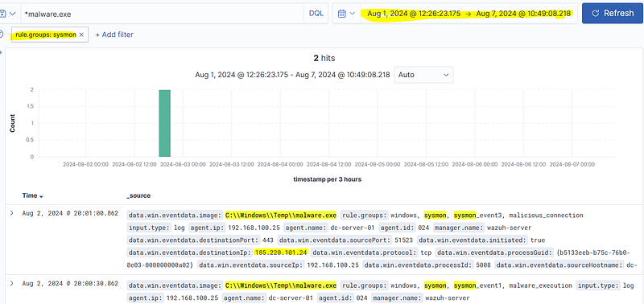This screenshot has height=304, width=644.
Task: Open the filter options icon at left
Action: 2,34
